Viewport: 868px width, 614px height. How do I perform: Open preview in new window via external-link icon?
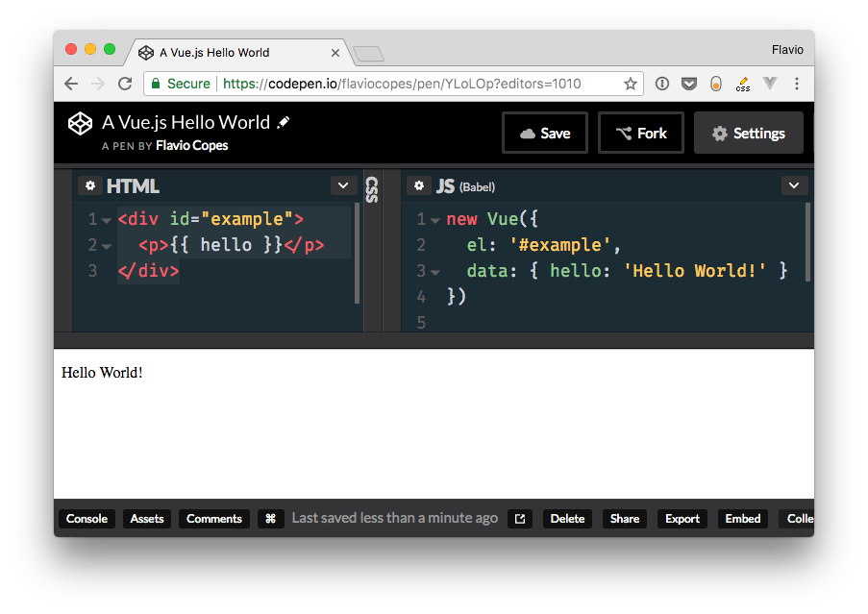click(x=519, y=518)
